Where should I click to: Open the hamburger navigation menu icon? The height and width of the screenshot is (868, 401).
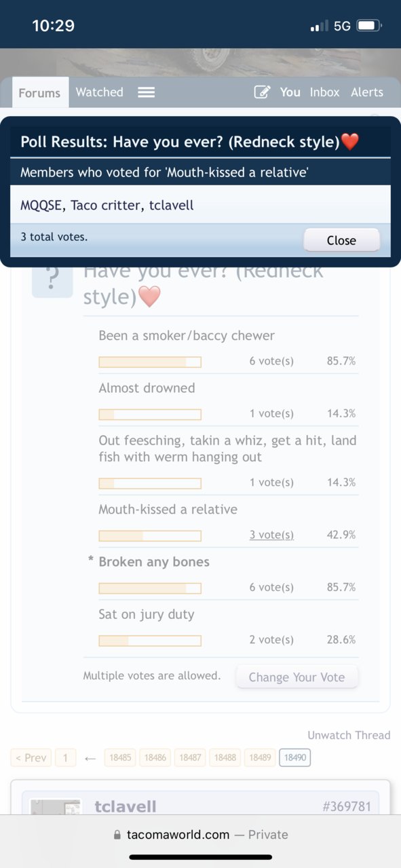coord(147,92)
